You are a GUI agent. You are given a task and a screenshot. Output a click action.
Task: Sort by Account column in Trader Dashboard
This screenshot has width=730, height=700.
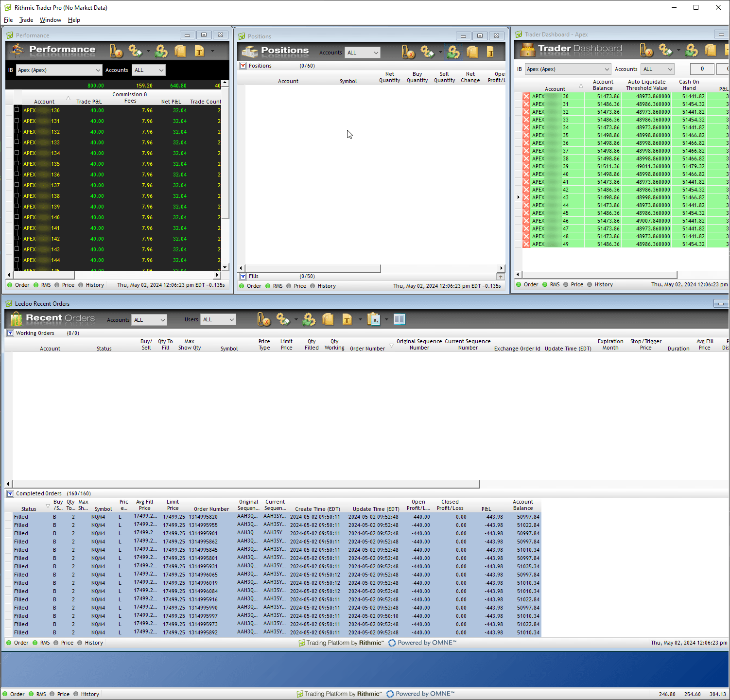[x=555, y=89]
